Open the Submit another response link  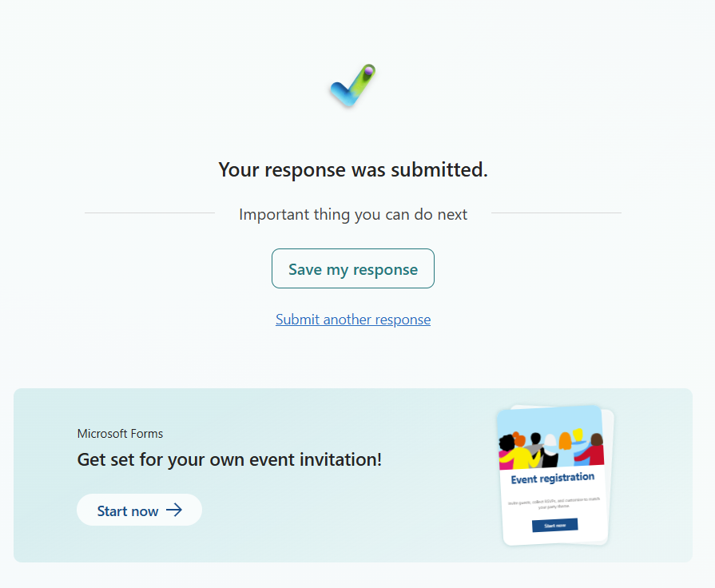[x=353, y=320]
